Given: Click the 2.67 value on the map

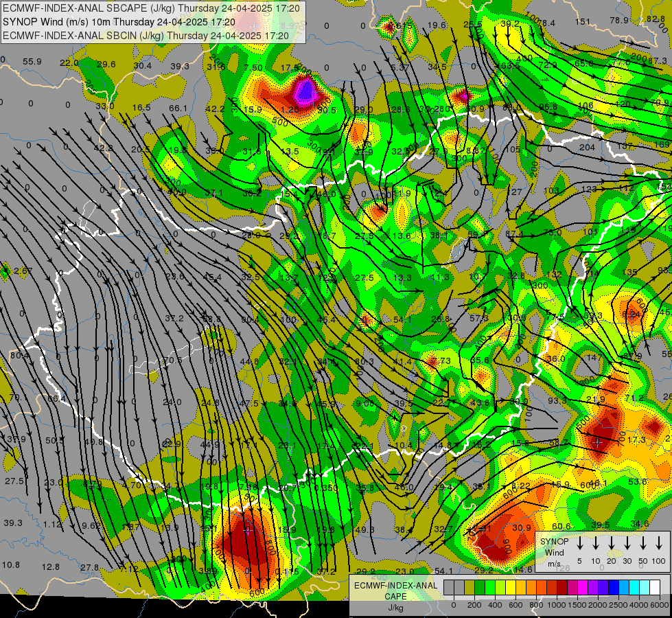Looking at the screenshot, I should pos(23,271).
